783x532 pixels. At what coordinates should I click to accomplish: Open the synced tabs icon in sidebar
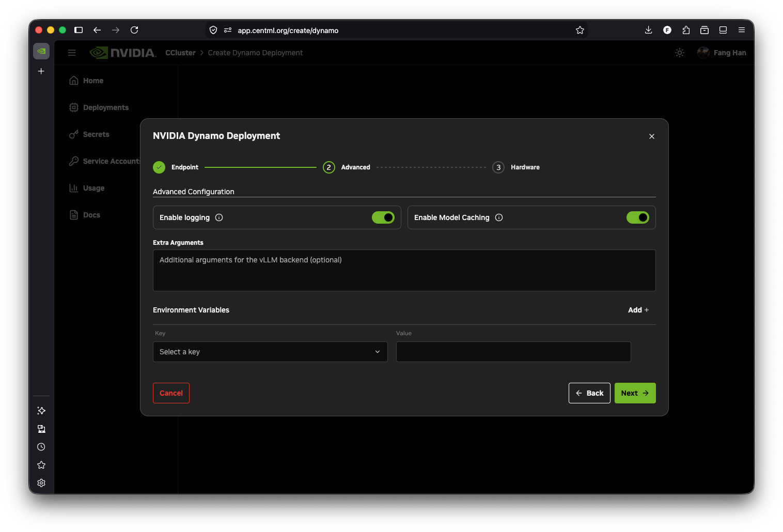coord(41,429)
